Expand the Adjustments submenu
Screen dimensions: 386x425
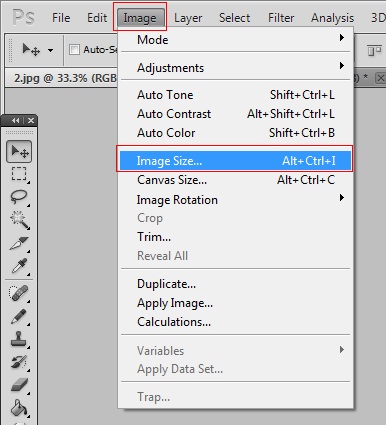235,68
